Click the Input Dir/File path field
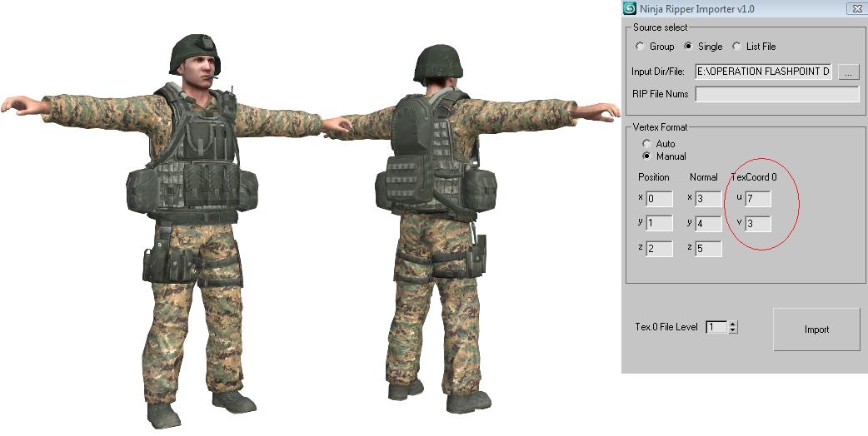This screenshot has width=868, height=436. point(764,72)
